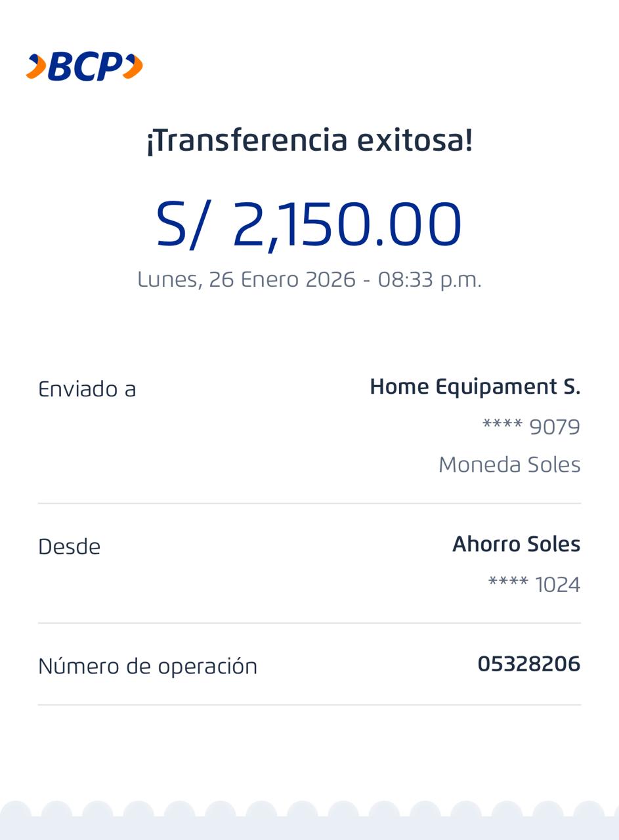Screen dimensions: 619x840
Task: Click source account ending in 1024
Action: click(x=534, y=584)
